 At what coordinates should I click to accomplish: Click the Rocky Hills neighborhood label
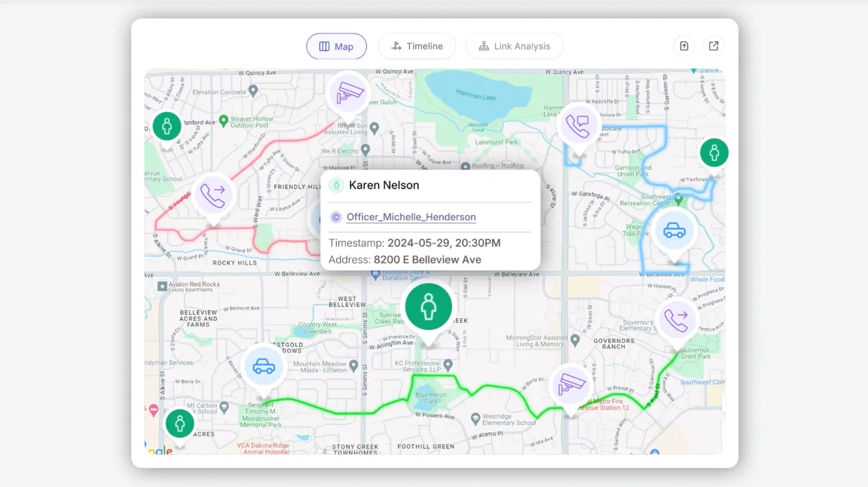coord(234,263)
